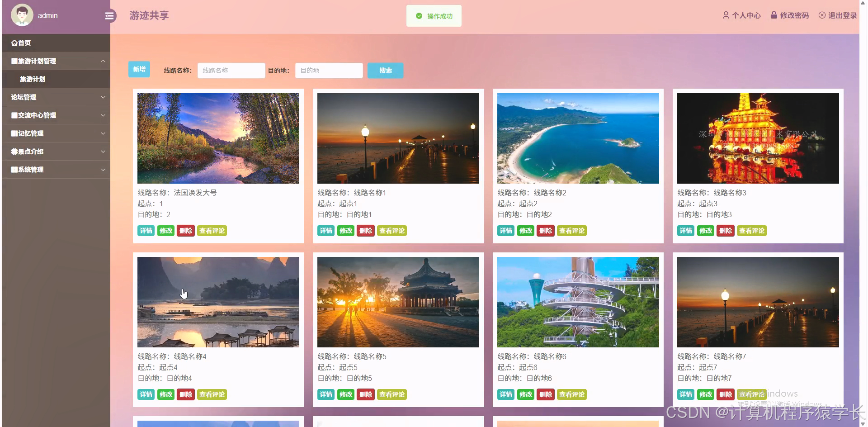Go to 首页 home menu item

[56, 43]
